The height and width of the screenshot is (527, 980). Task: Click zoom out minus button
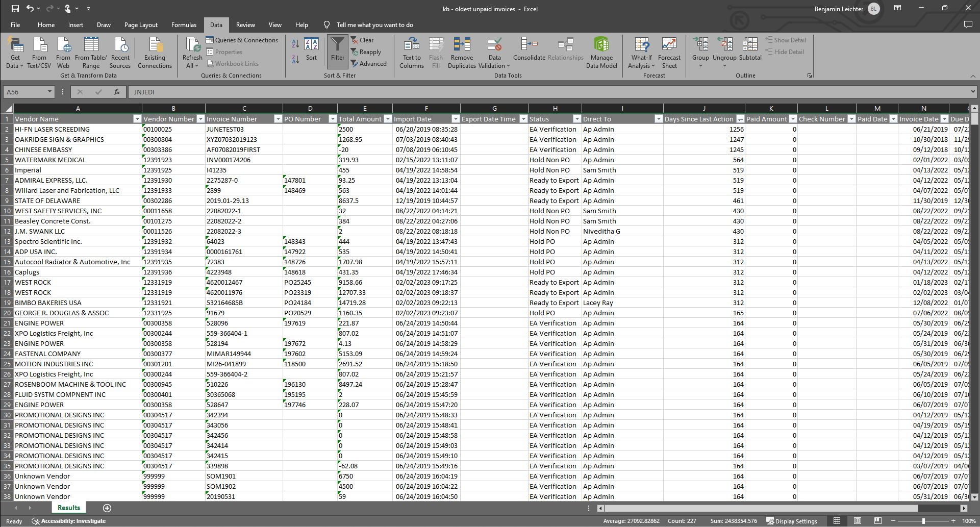[x=893, y=521]
